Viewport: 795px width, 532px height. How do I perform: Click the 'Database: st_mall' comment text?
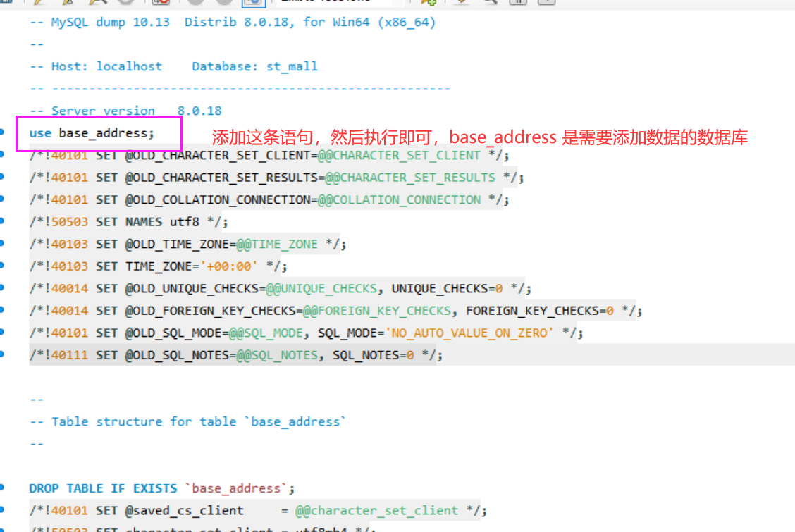pos(254,66)
